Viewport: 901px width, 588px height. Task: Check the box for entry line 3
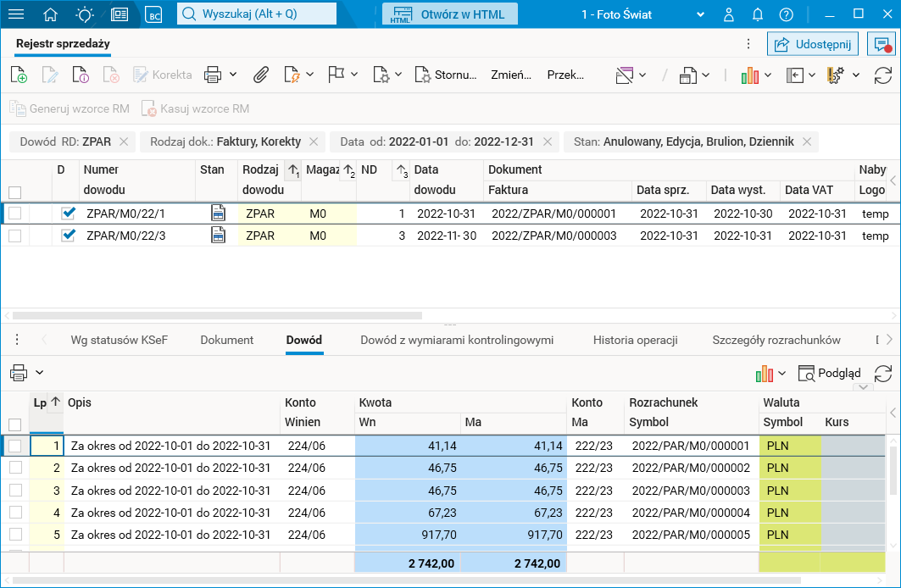(14, 491)
